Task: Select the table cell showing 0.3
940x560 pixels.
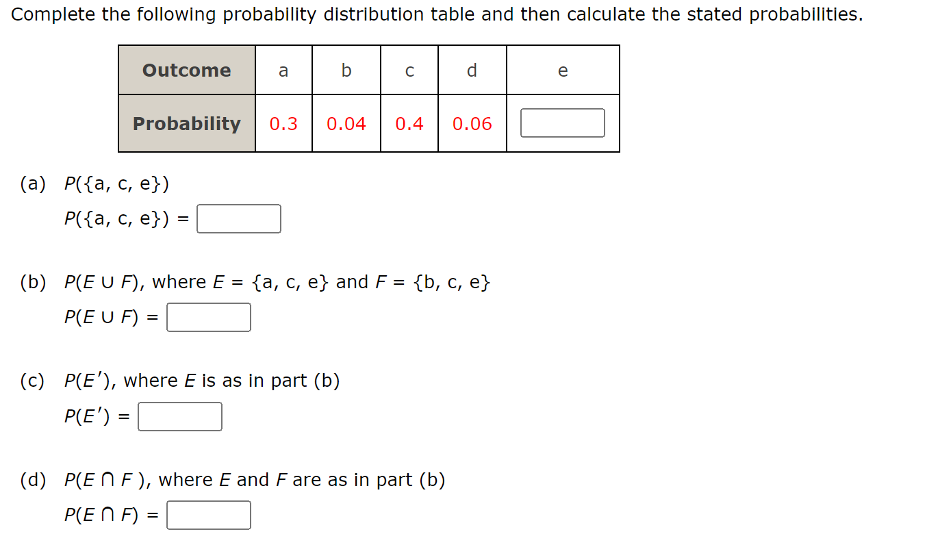Action: point(283,124)
